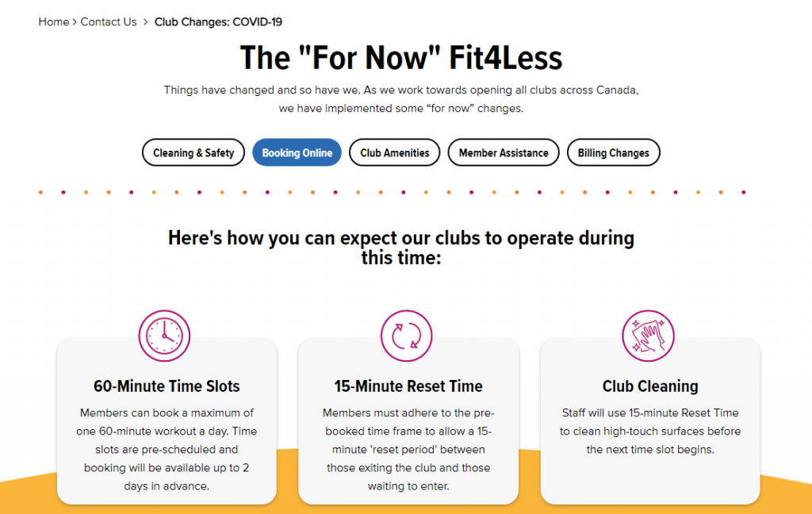View the Billing Changes tab
812x514 pixels.
613,153
